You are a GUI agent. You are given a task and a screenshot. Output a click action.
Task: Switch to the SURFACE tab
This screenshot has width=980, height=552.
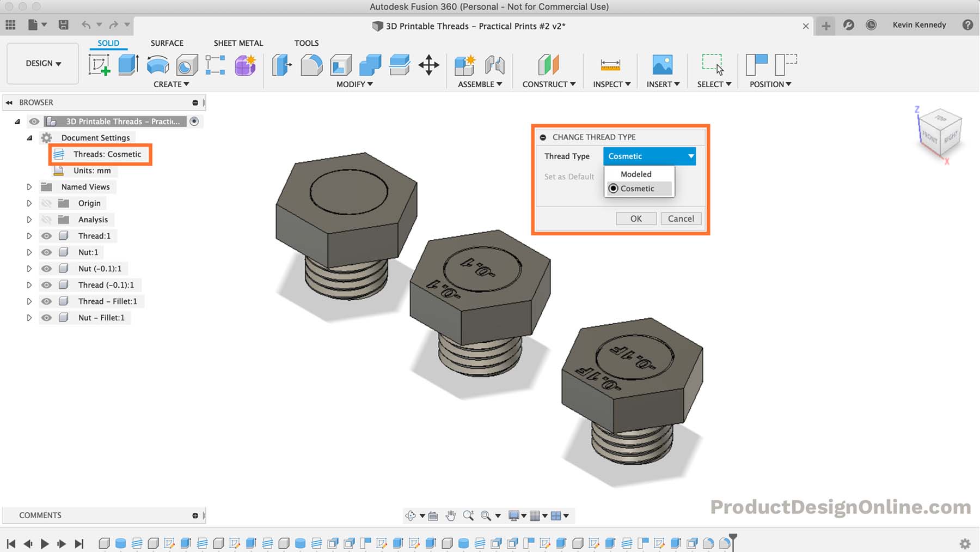(x=167, y=43)
